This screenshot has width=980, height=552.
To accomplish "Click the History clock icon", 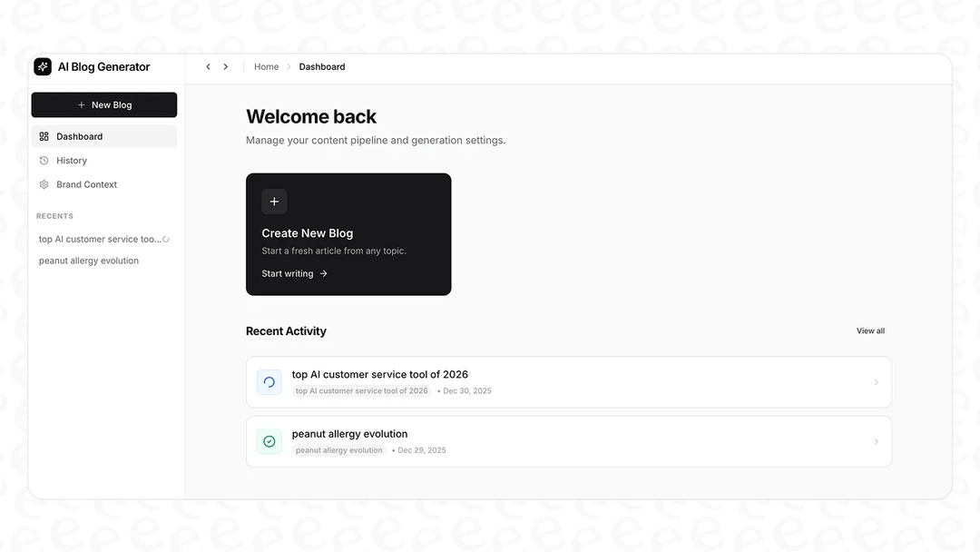I will pyautogui.click(x=44, y=161).
